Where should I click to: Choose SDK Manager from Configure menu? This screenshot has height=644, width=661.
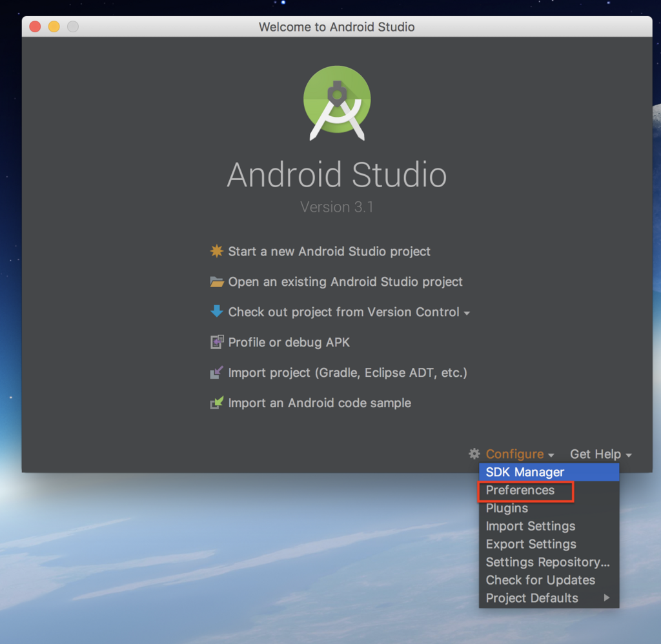[x=549, y=472]
